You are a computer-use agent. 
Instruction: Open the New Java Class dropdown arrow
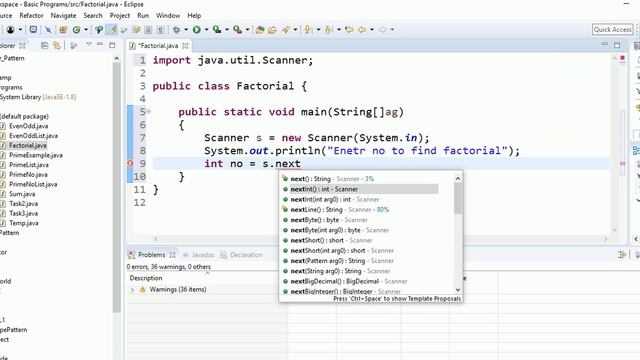point(86,29)
